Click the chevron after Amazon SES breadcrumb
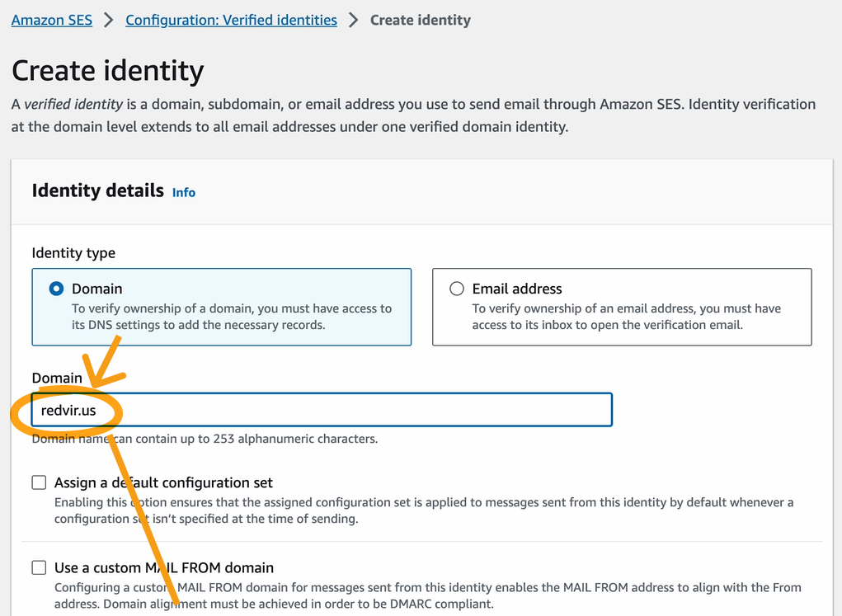This screenshot has height=616, width=842. point(109,20)
